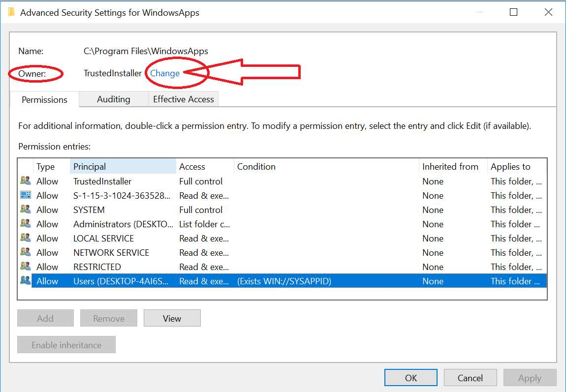Click the Users entry's group icon
566x392 pixels.
[25, 281]
